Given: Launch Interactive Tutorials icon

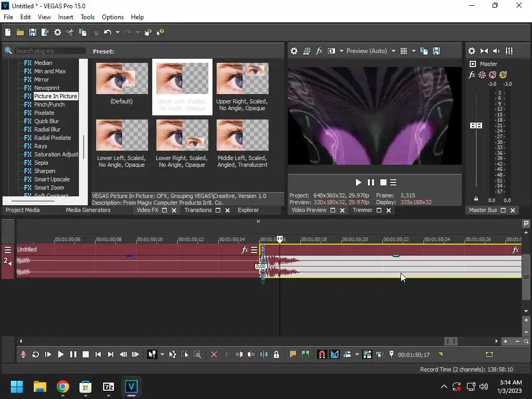Looking at the screenshot, I should pos(148,32).
